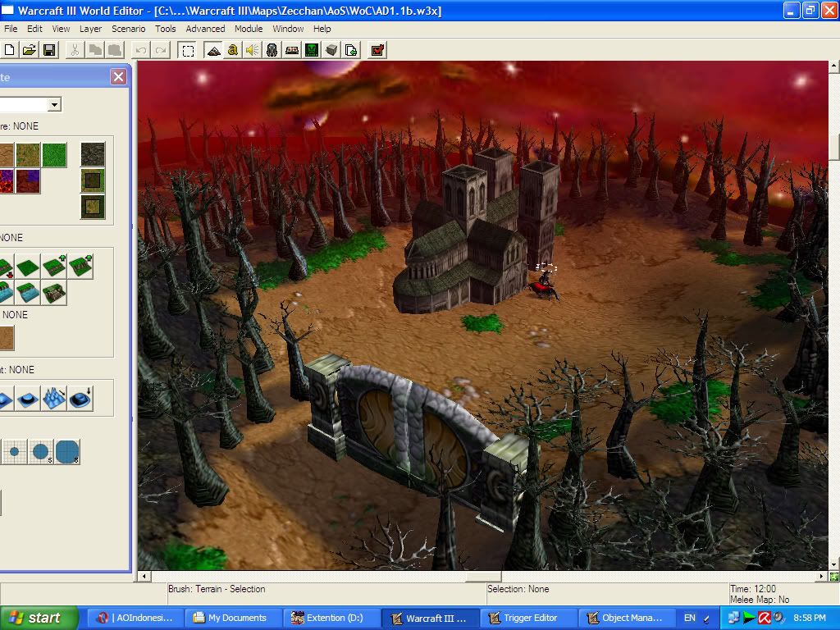Screen dimensions: 840x630
Task: Expand the dropdown at the palette's top
Action: [x=54, y=104]
